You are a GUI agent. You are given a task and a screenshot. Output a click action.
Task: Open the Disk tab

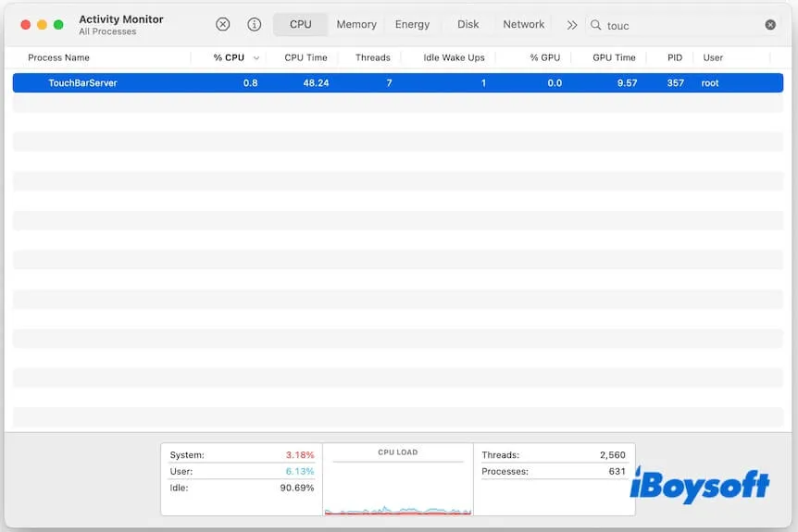pyautogui.click(x=468, y=25)
